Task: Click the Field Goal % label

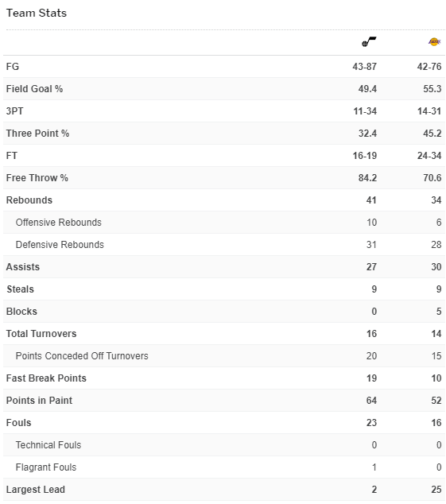Action: (34, 89)
